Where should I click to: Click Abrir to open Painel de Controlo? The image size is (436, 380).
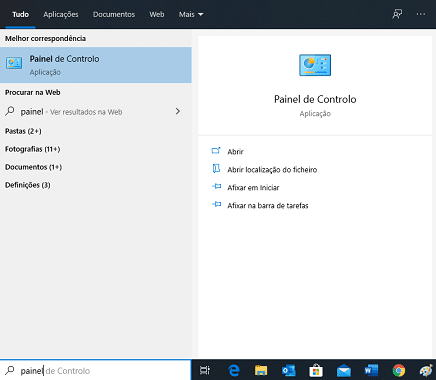(235, 152)
